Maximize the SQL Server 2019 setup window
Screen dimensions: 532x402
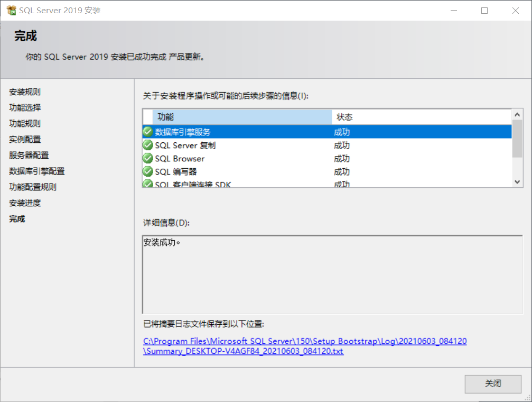click(x=484, y=11)
